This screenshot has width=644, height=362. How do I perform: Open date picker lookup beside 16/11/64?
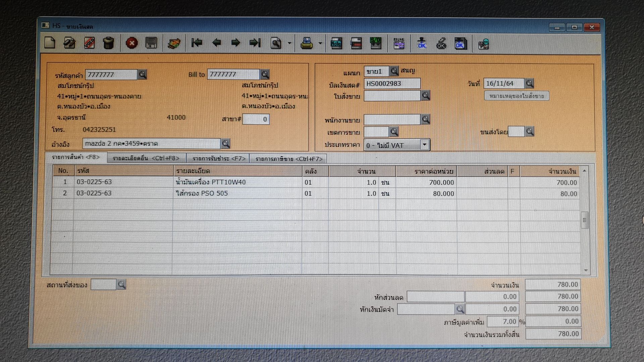click(530, 83)
